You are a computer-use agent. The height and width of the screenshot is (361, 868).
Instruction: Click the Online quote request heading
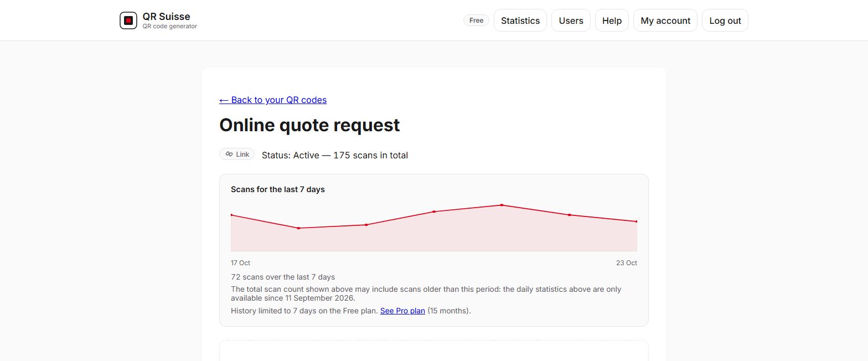coord(309,125)
